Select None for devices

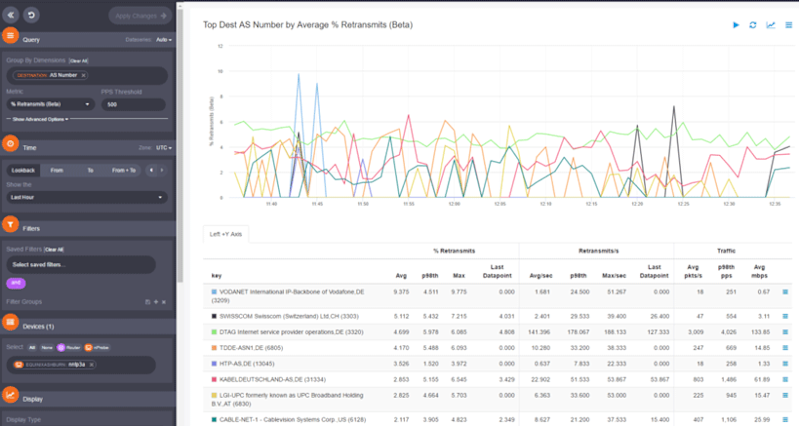pyautogui.click(x=47, y=348)
